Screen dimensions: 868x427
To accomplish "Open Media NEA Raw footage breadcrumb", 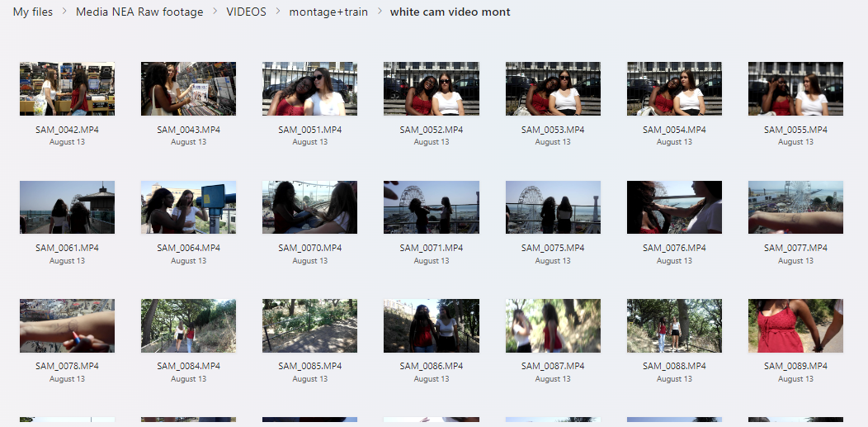I will (139, 12).
